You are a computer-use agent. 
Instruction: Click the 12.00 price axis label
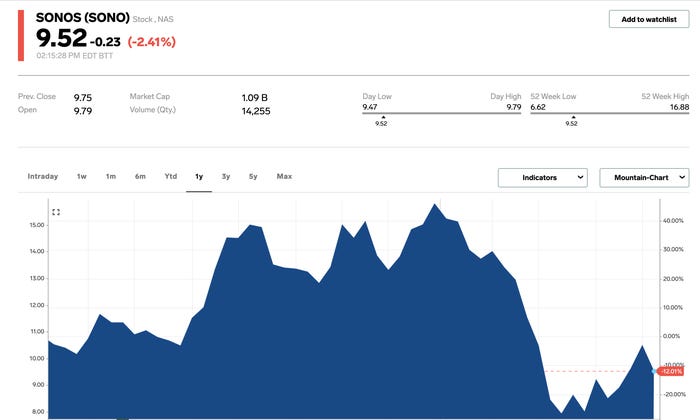click(x=37, y=305)
